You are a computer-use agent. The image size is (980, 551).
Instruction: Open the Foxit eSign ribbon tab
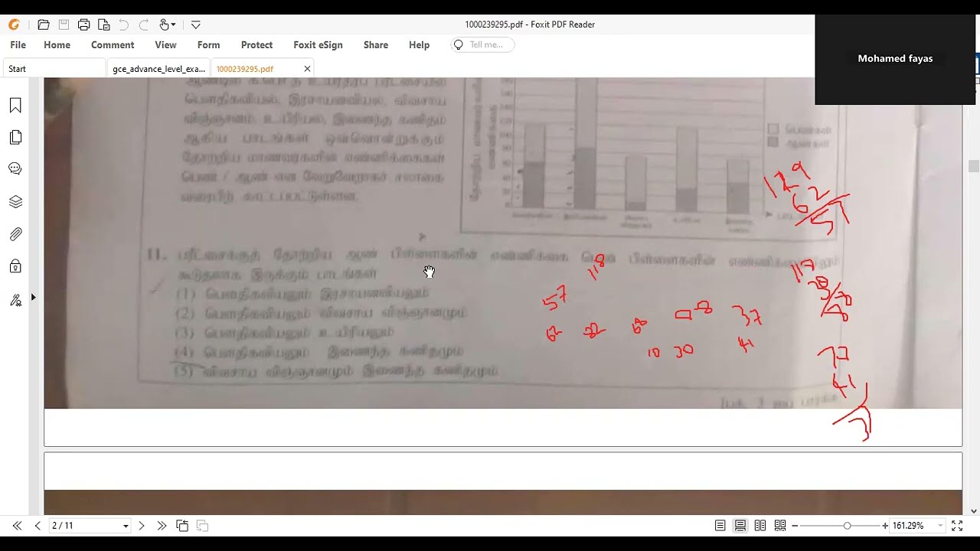318,45
